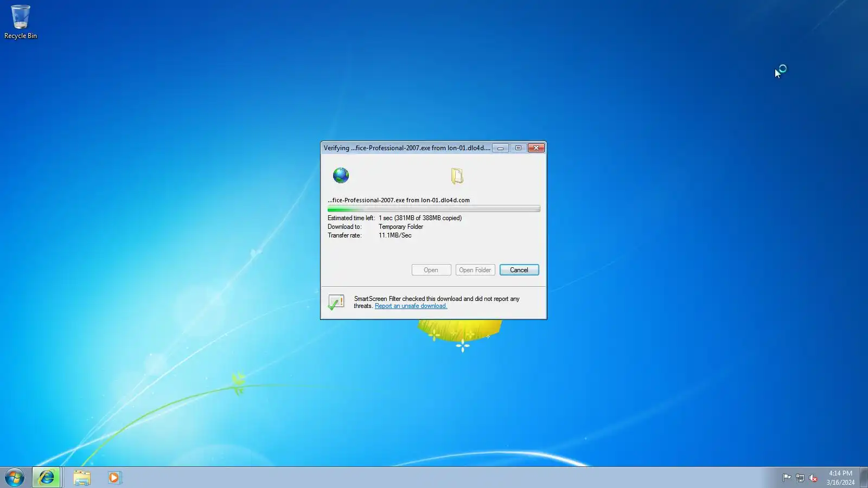Click the Open button in the download dialog
Viewport: 868px width, 488px height.
[x=431, y=270]
